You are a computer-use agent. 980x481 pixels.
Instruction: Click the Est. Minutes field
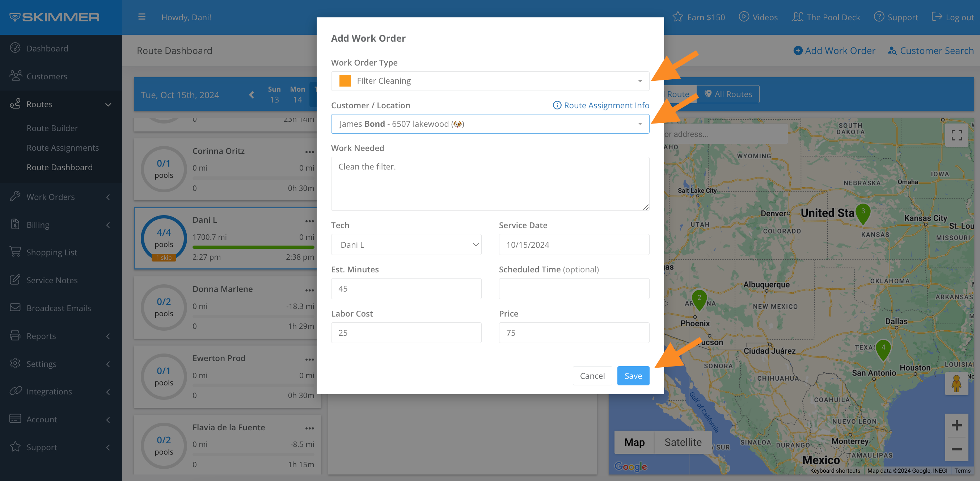click(406, 289)
